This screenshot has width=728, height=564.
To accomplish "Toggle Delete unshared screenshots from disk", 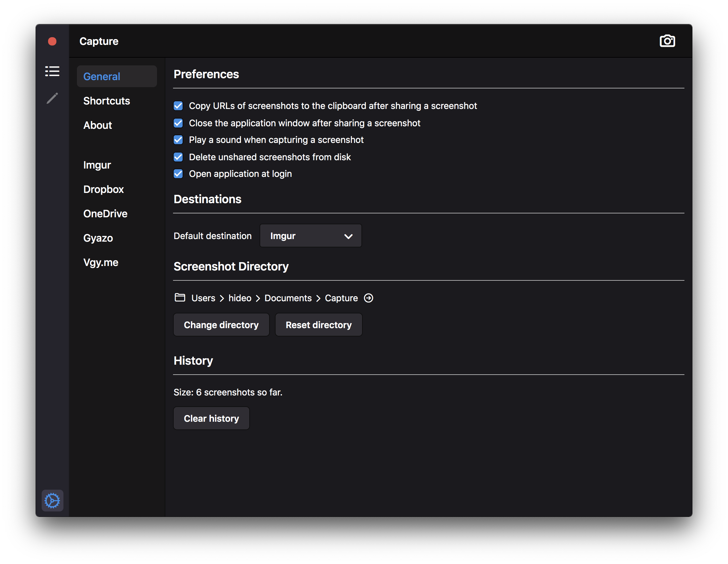I will [178, 157].
